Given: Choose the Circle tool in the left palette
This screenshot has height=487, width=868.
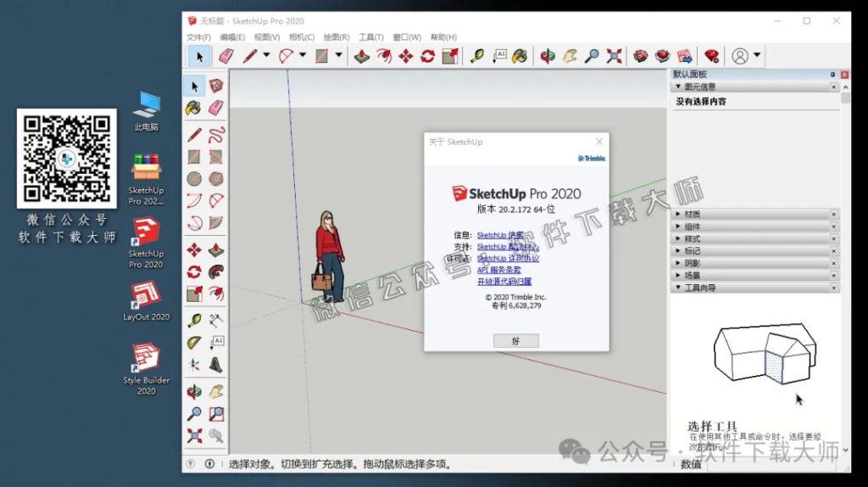Looking at the screenshot, I should (x=194, y=178).
